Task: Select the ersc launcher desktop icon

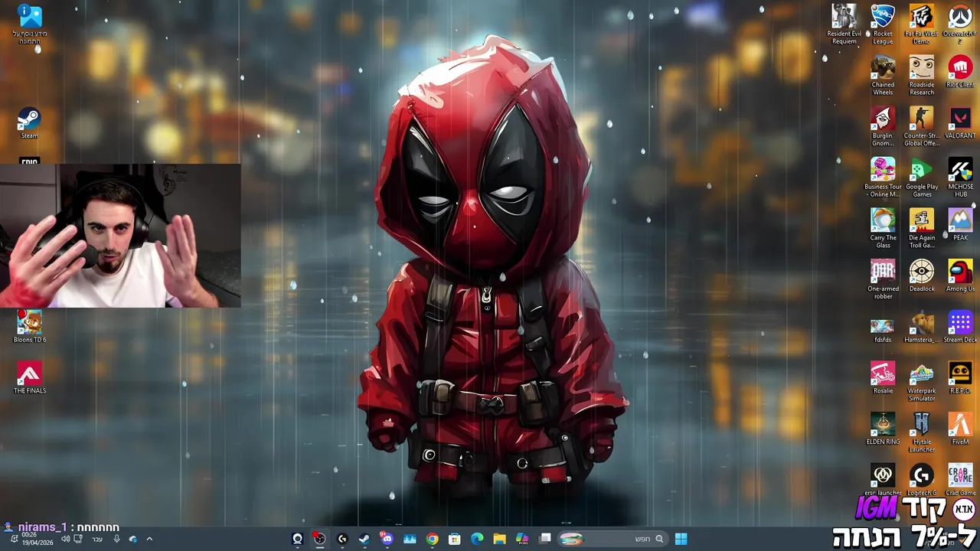Action: pyautogui.click(x=883, y=480)
